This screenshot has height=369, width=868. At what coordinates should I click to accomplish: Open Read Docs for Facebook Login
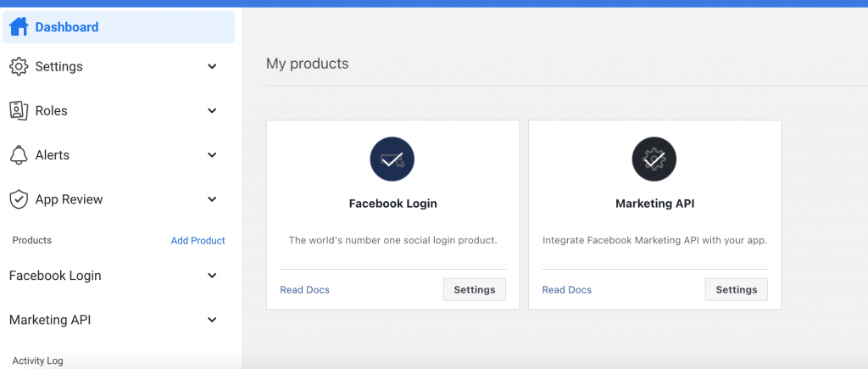coord(305,290)
